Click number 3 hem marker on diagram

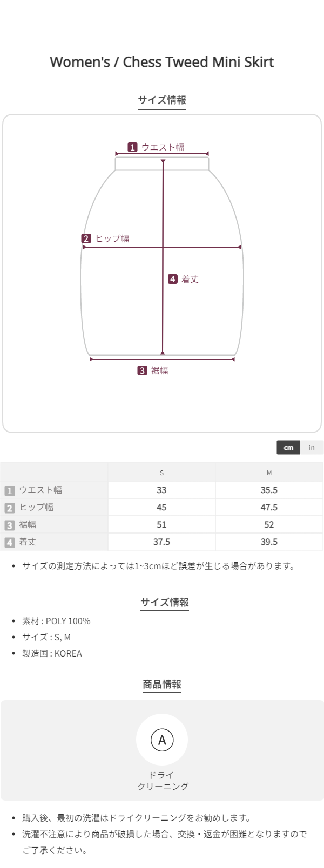coord(142,371)
